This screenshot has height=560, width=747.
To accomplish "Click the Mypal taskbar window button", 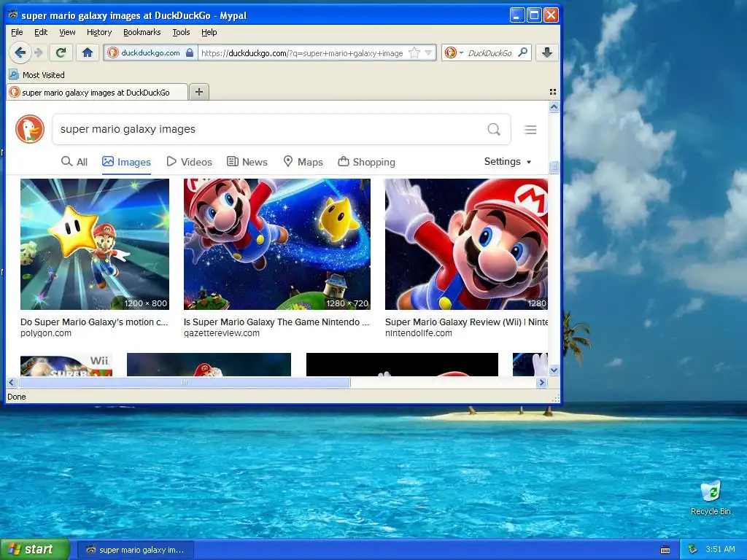I will [x=135, y=550].
